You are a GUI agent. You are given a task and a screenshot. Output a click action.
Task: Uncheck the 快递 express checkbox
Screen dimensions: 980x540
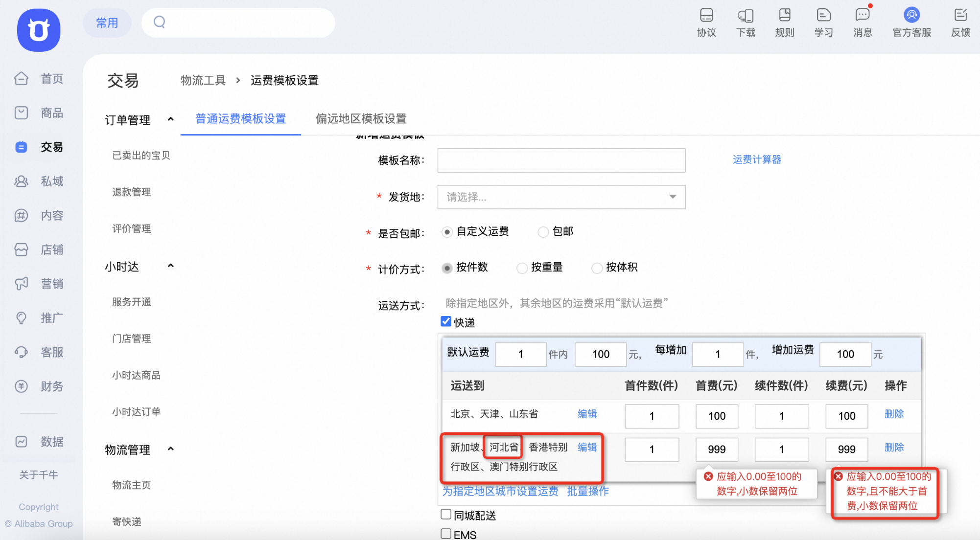tap(446, 321)
